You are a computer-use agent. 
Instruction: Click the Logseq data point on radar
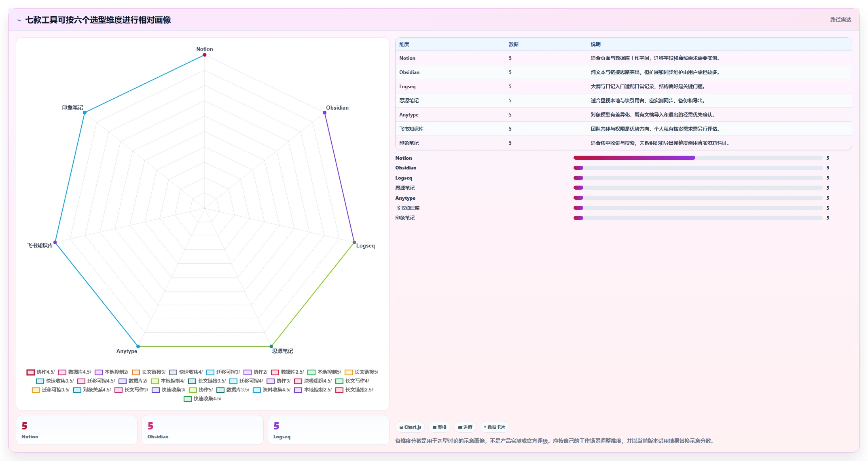(x=354, y=243)
